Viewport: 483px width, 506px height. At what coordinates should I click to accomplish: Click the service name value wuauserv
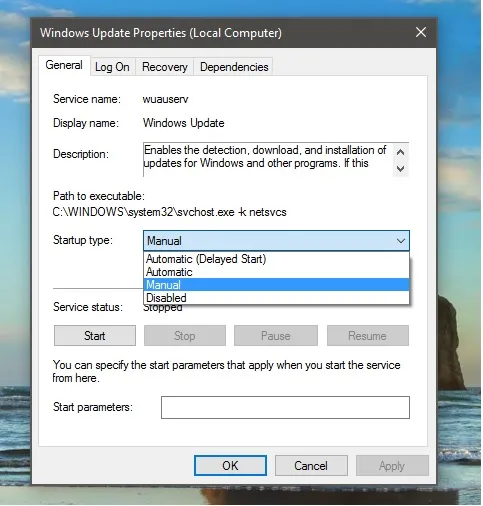click(165, 99)
